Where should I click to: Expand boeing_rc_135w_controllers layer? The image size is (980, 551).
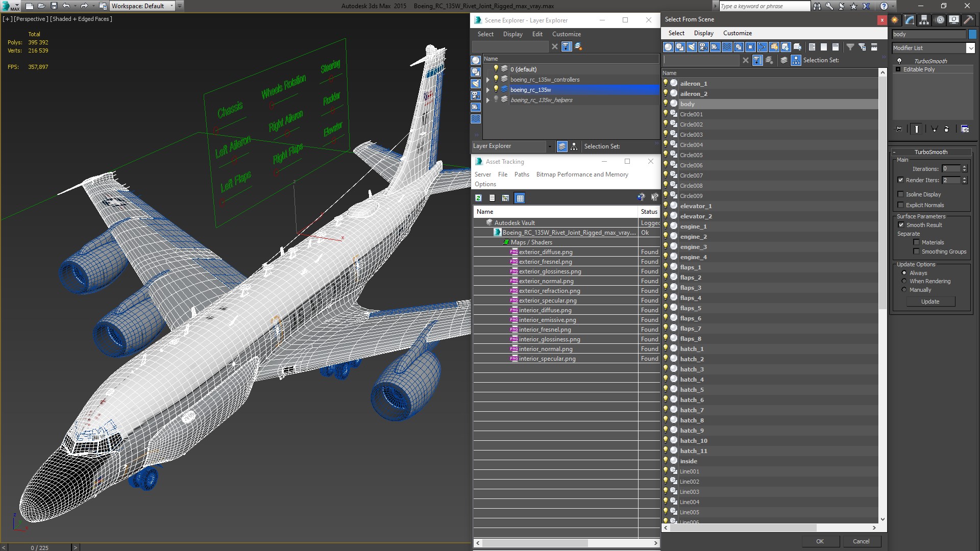coord(487,80)
